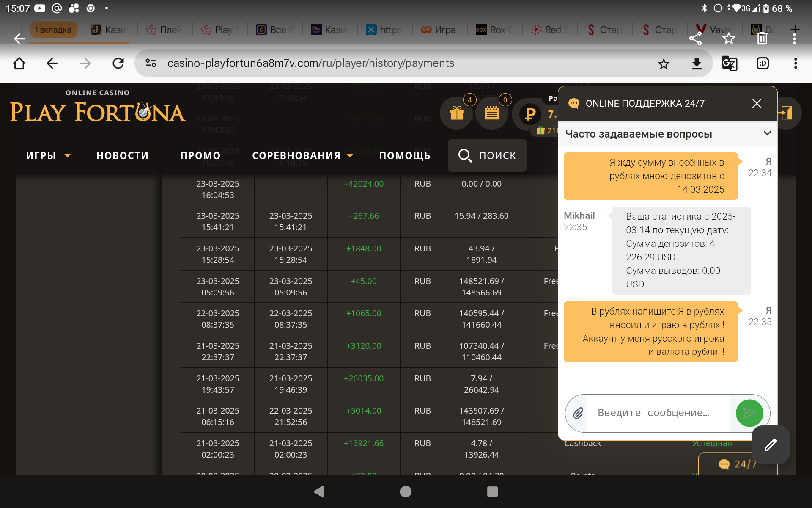Tap the download icon in address bar

(x=696, y=63)
